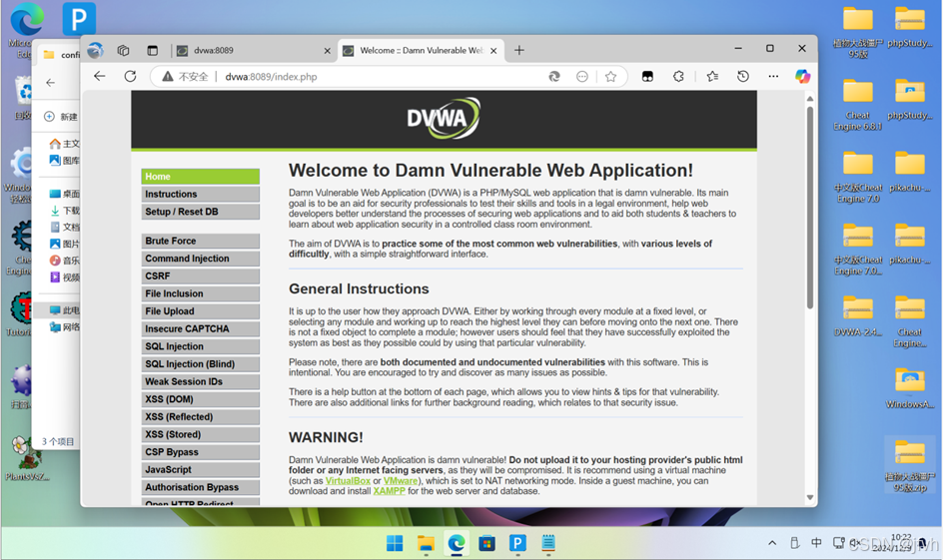943x560 pixels.
Task: Click back arrow in File Explorer window
Action: point(51,83)
